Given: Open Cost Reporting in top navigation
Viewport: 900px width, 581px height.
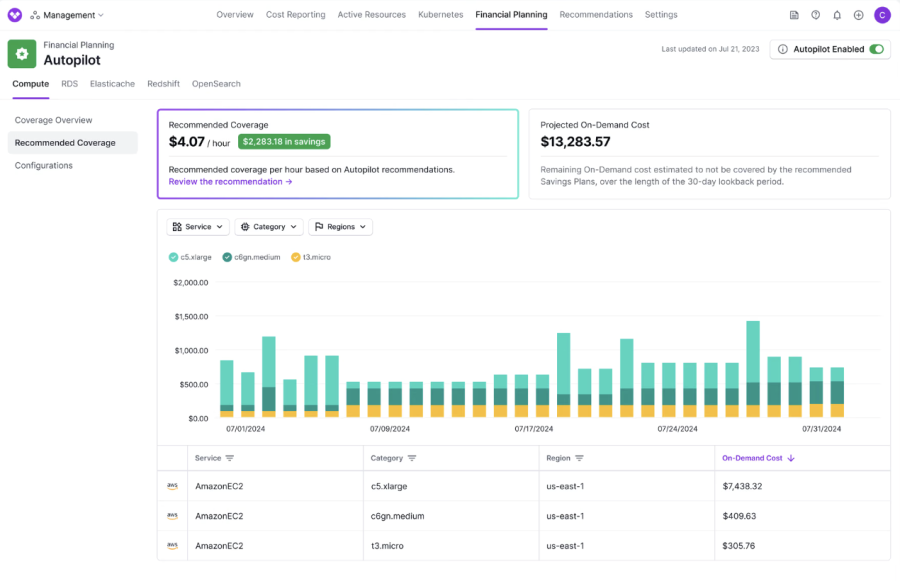Looking at the screenshot, I should [x=296, y=15].
